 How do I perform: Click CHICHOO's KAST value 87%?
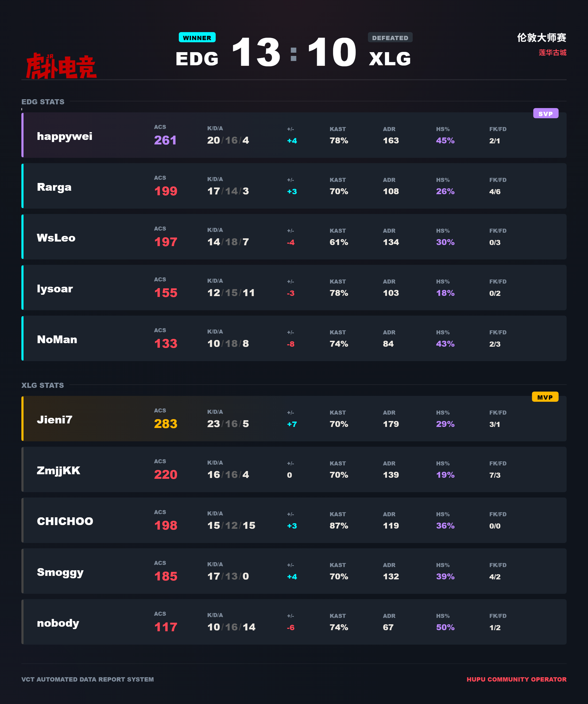pos(339,526)
